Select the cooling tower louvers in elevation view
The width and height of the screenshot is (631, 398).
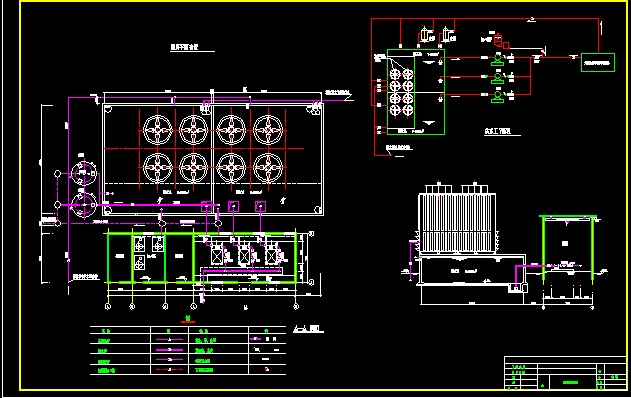(x=457, y=223)
